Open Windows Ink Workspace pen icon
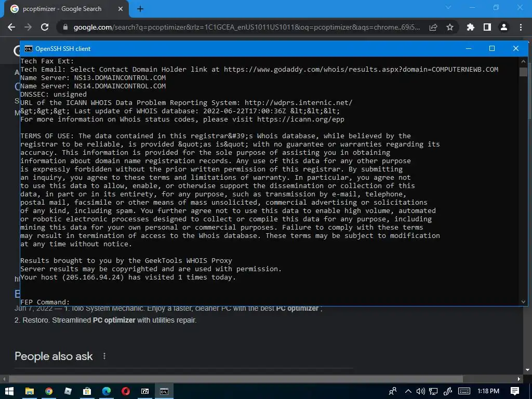 [448, 391]
